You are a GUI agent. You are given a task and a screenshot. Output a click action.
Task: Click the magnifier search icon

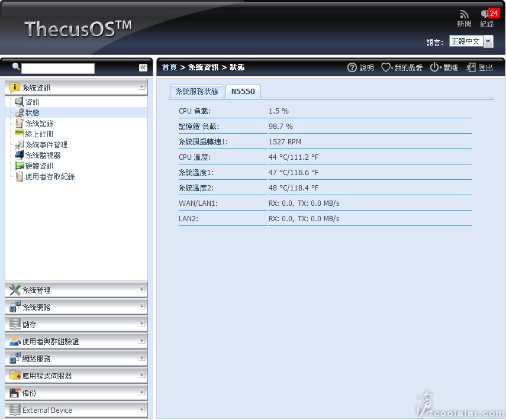point(16,67)
